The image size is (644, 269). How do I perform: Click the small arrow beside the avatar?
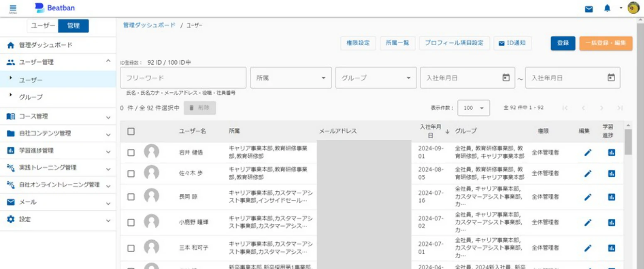click(x=621, y=8)
